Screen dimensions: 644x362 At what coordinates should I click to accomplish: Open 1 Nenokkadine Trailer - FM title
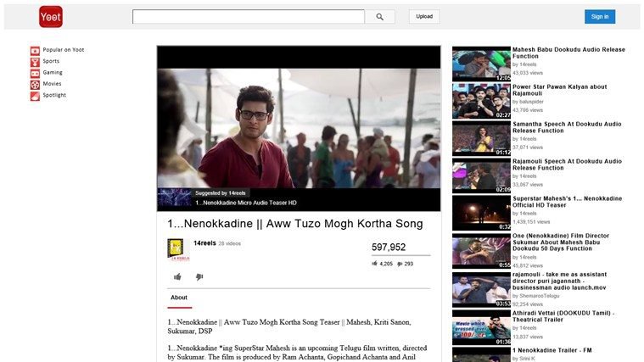pyautogui.click(x=552, y=350)
